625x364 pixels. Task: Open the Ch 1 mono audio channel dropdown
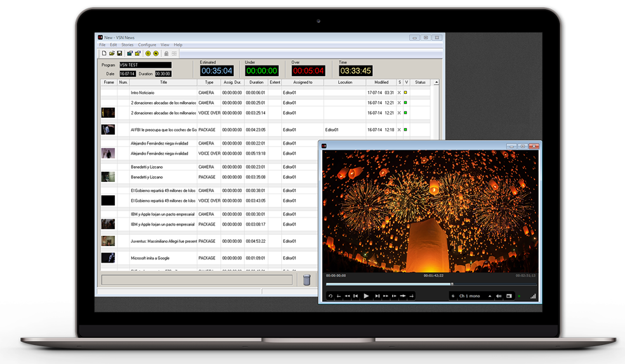(x=490, y=296)
